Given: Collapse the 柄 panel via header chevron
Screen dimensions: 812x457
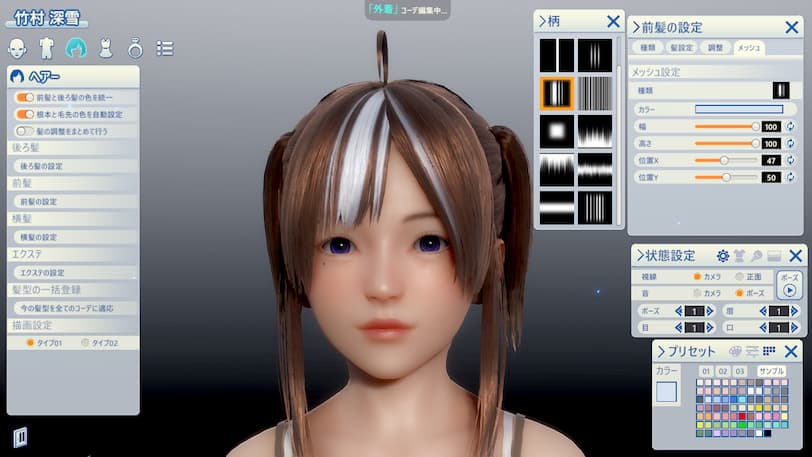Looking at the screenshot, I should (x=542, y=21).
